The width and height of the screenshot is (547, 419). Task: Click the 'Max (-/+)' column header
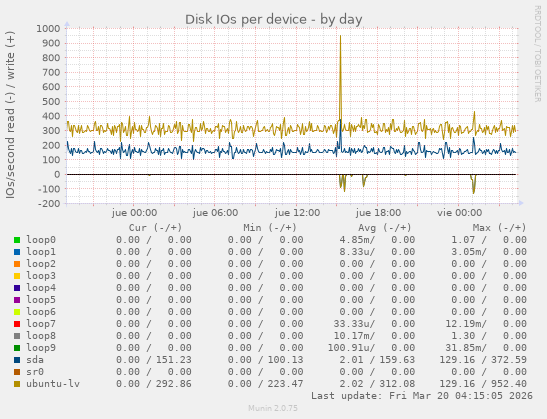click(x=499, y=228)
